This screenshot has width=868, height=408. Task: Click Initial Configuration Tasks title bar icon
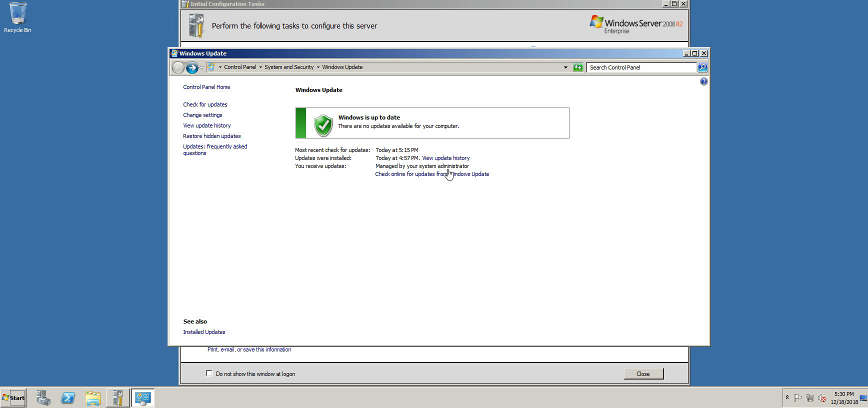185,3
